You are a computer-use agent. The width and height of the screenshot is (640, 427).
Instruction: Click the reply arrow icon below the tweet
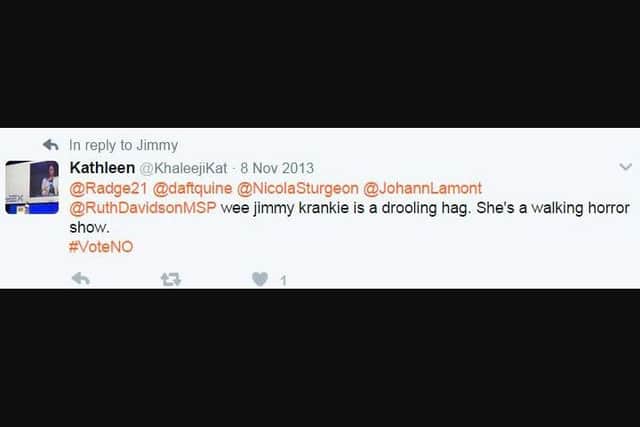click(x=80, y=279)
